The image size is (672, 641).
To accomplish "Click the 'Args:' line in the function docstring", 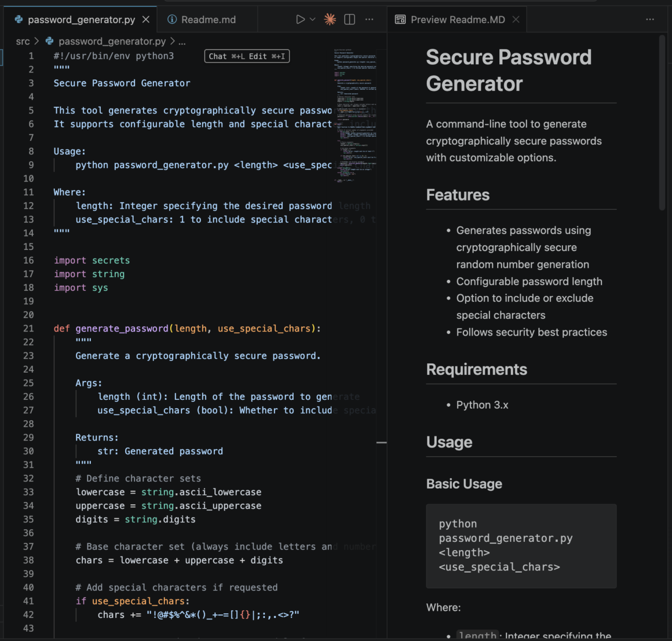I will click(89, 383).
